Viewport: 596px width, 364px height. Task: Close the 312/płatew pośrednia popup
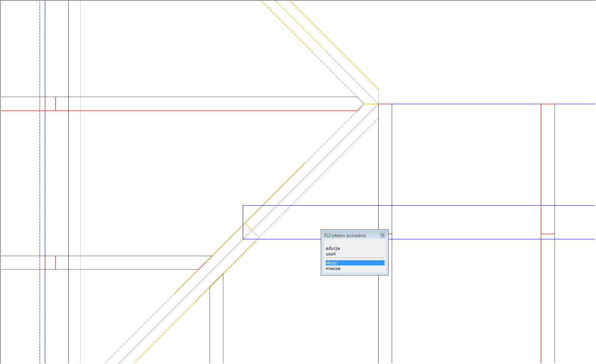point(382,236)
